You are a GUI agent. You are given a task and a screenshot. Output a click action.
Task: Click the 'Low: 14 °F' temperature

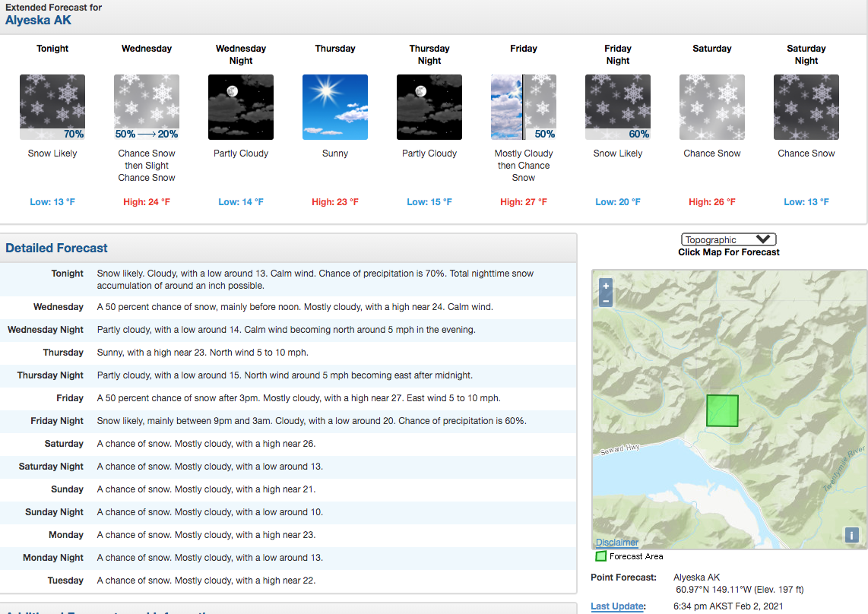click(241, 202)
